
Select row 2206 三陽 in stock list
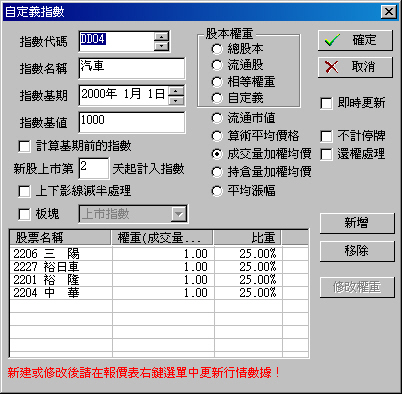[x=159, y=254]
